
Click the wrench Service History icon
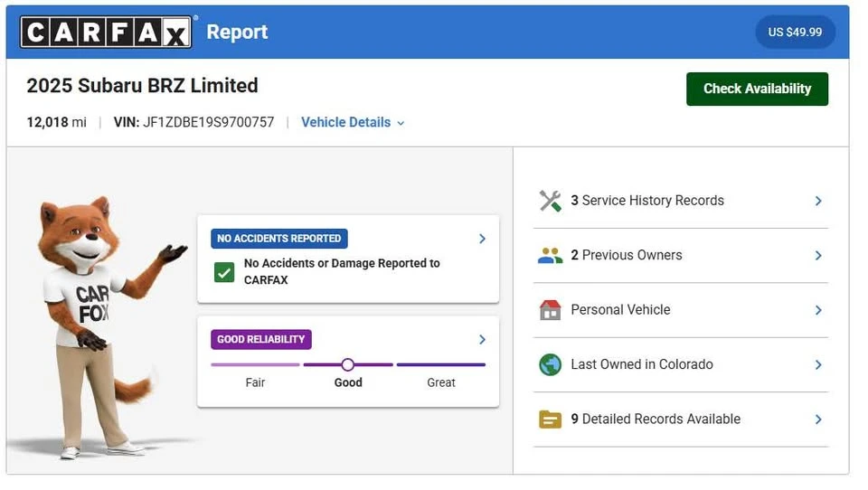click(x=551, y=201)
